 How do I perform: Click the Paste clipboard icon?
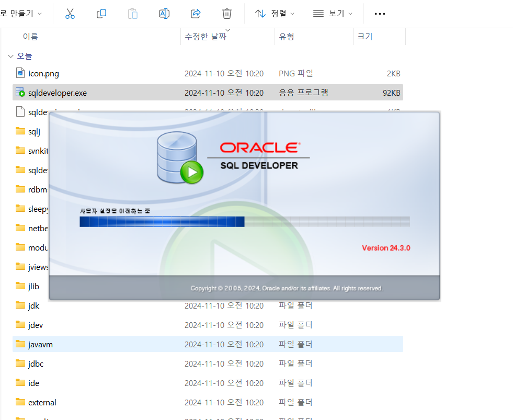point(133,14)
